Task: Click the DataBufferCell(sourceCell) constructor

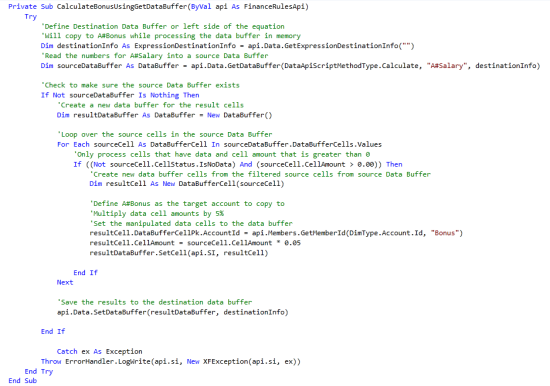Action: (x=231, y=184)
